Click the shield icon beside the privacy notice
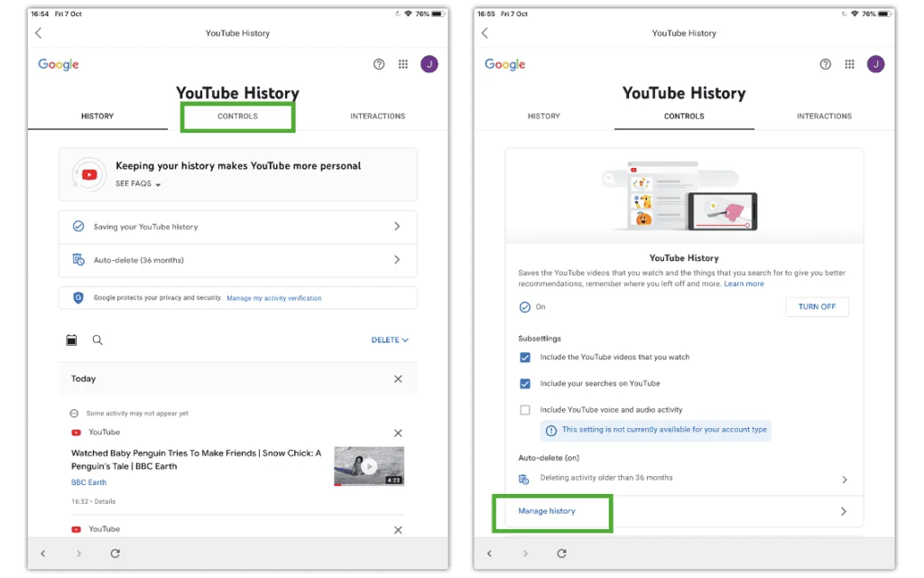Image resolution: width=924 pixels, height=578 pixels. click(78, 298)
